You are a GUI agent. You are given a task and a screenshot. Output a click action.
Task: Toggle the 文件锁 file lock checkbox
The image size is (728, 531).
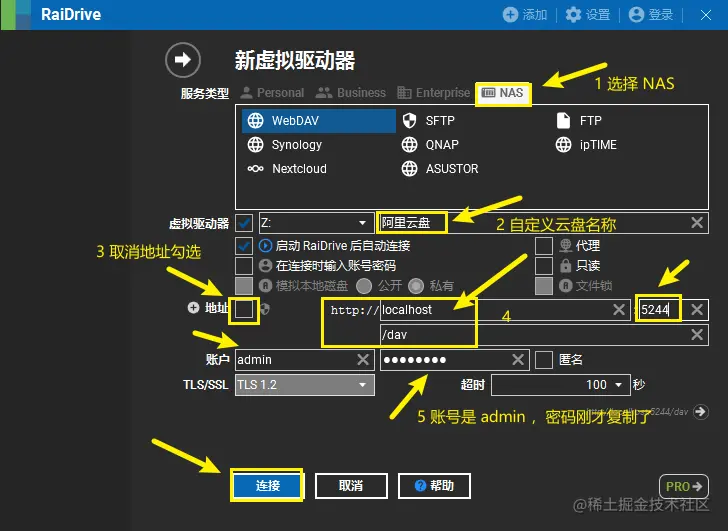pyautogui.click(x=544, y=286)
